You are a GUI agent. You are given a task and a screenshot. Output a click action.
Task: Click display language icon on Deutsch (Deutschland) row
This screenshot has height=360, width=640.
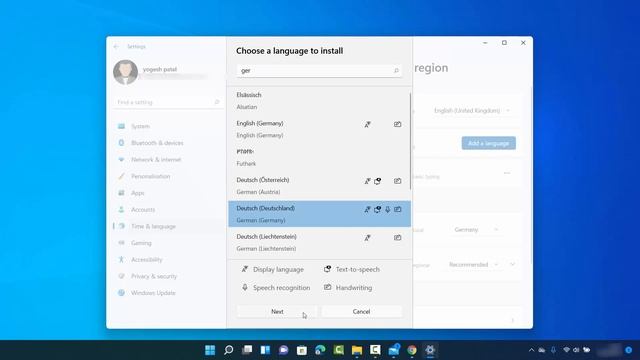point(367,209)
